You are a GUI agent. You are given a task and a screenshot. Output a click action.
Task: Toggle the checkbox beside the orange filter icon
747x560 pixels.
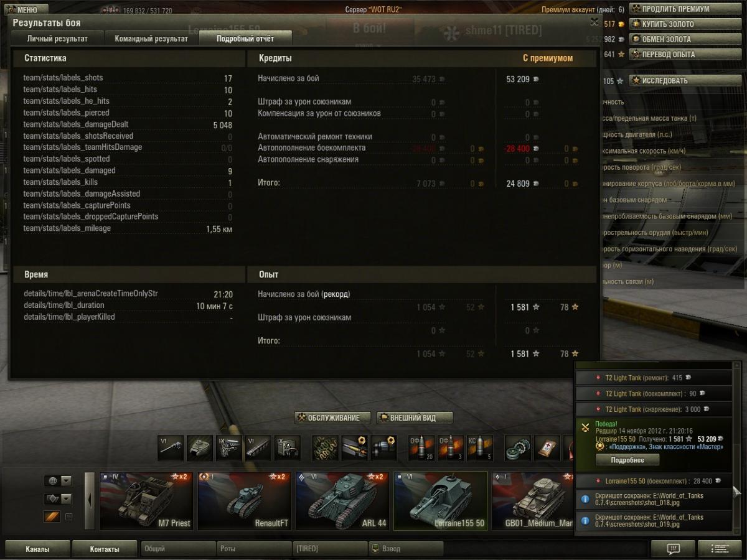[x=69, y=516]
